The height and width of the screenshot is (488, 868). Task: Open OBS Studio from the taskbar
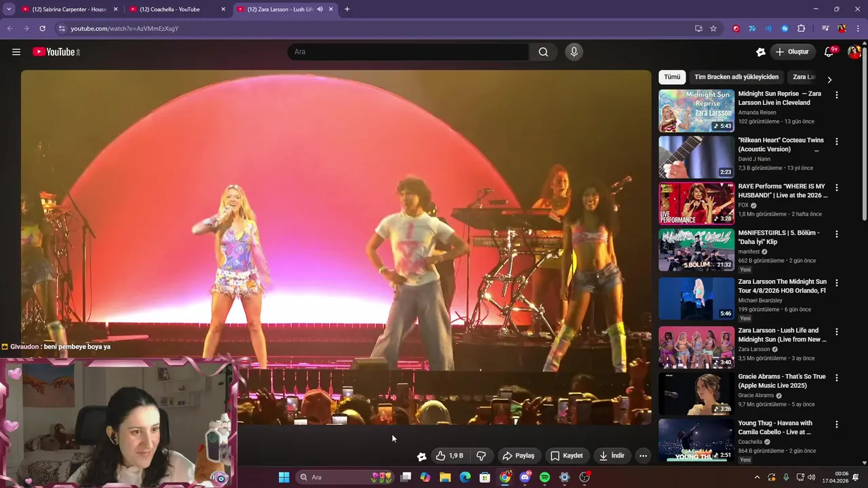tap(585, 477)
